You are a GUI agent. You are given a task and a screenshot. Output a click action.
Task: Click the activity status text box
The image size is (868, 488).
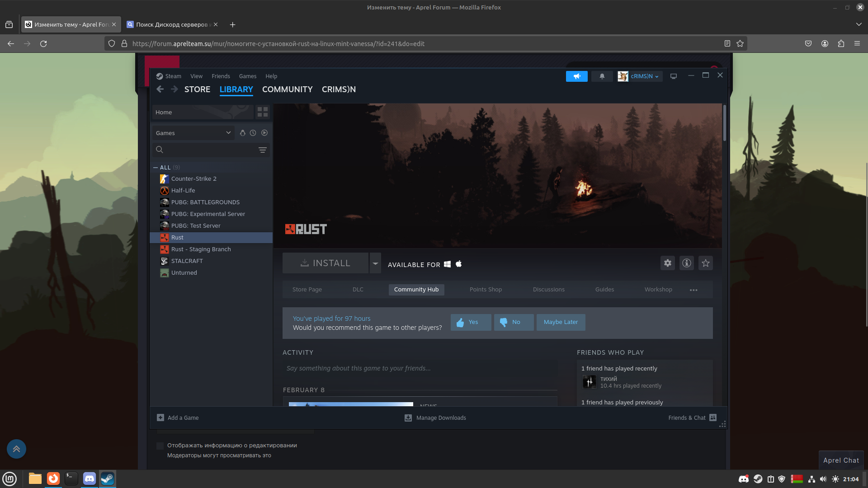click(420, 368)
